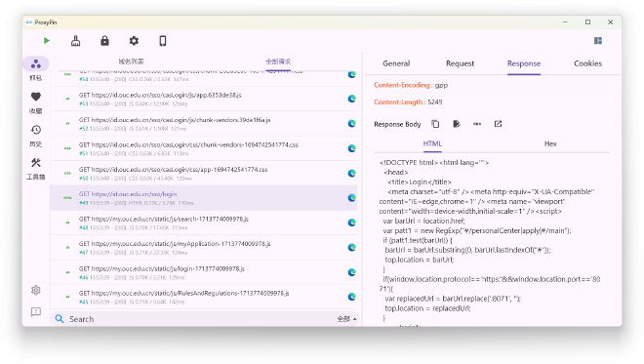Open filter dropdown beside search box
Viewport: 644px width, 364px height.
(x=346, y=319)
